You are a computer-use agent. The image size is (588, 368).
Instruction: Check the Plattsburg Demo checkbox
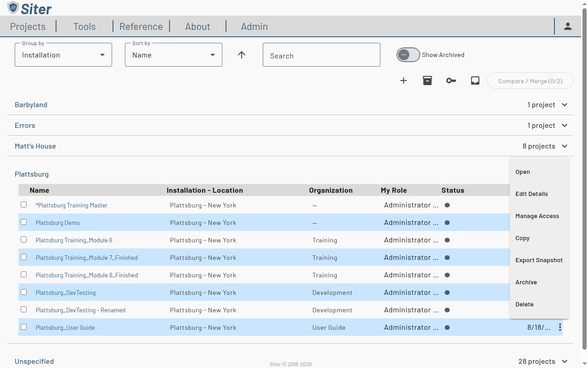point(23,222)
